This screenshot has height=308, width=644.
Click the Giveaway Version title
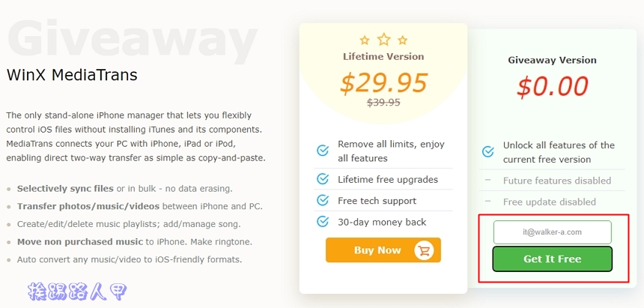point(552,60)
